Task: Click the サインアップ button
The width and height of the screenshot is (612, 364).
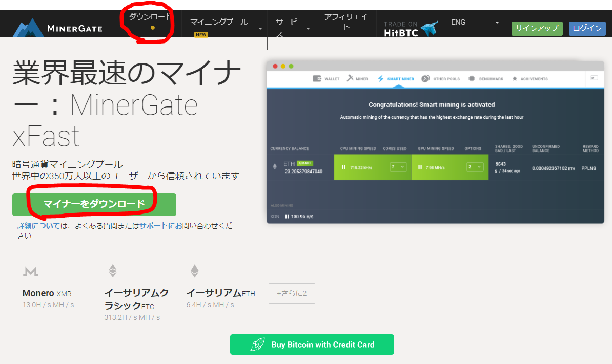Action: click(x=537, y=29)
